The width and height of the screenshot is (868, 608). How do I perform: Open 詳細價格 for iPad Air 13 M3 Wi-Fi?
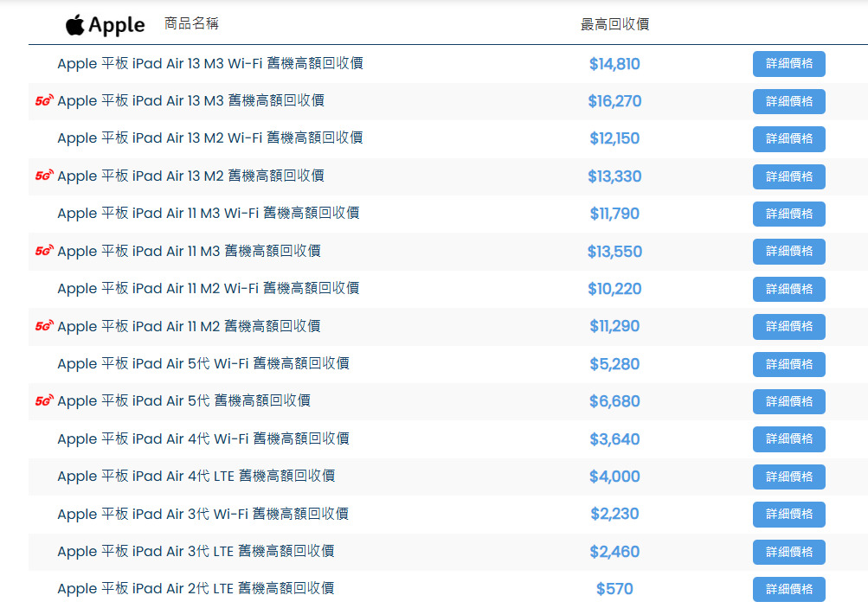pos(788,64)
